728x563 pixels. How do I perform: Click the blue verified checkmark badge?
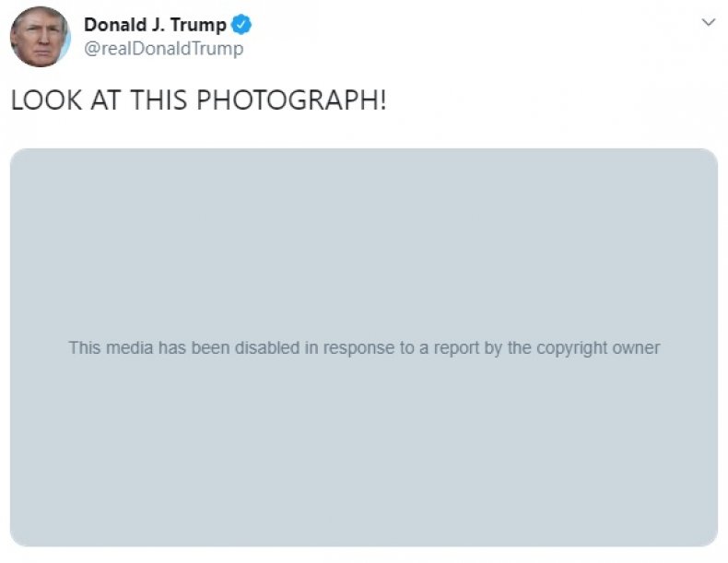tap(241, 25)
